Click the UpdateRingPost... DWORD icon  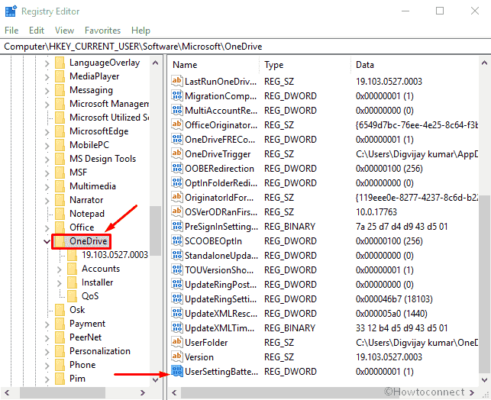point(177,284)
